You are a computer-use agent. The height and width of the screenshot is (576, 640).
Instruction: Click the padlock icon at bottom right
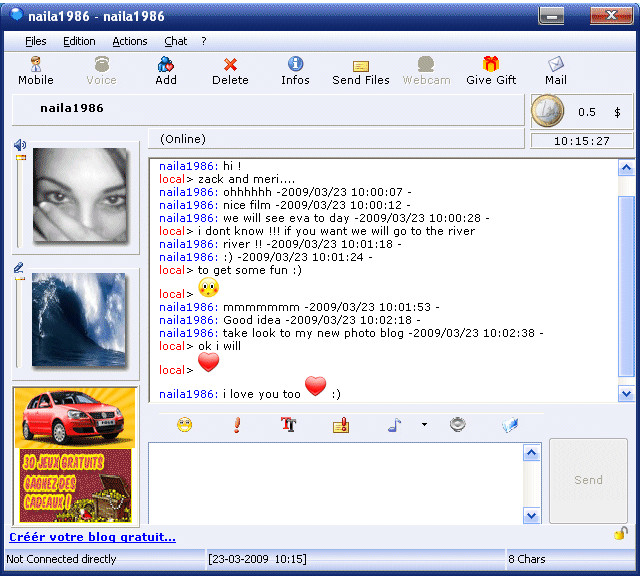tap(620, 533)
